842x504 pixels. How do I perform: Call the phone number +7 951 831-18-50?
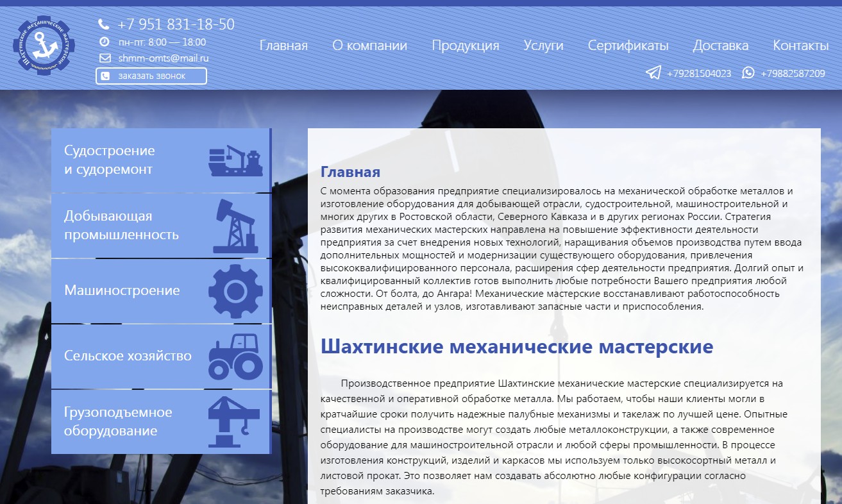coord(176,24)
